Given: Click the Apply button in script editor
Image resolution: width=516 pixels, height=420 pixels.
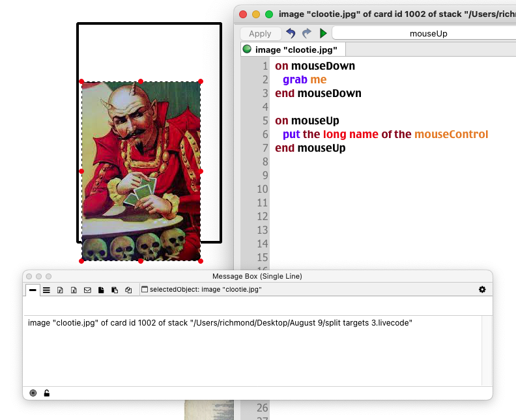Looking at the screenshot, I should (260, 33).
